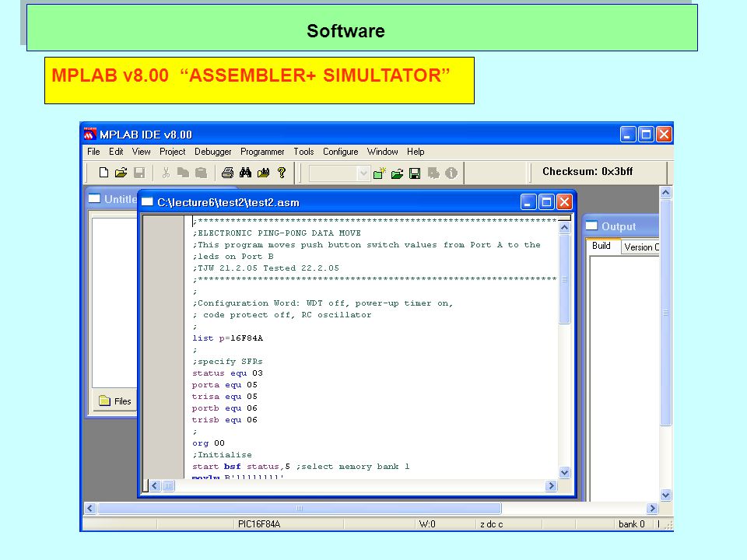Open the Edit menu
Image resolution: width=747 pixels, height=560 pixels.
[x=116, y=152]
